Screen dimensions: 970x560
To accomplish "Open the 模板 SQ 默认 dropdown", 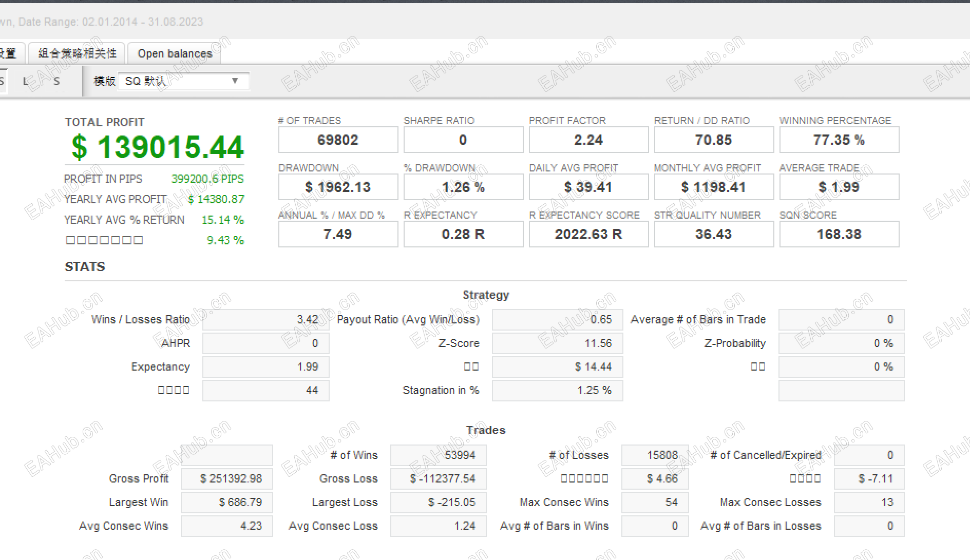I will tap(184, 81).
